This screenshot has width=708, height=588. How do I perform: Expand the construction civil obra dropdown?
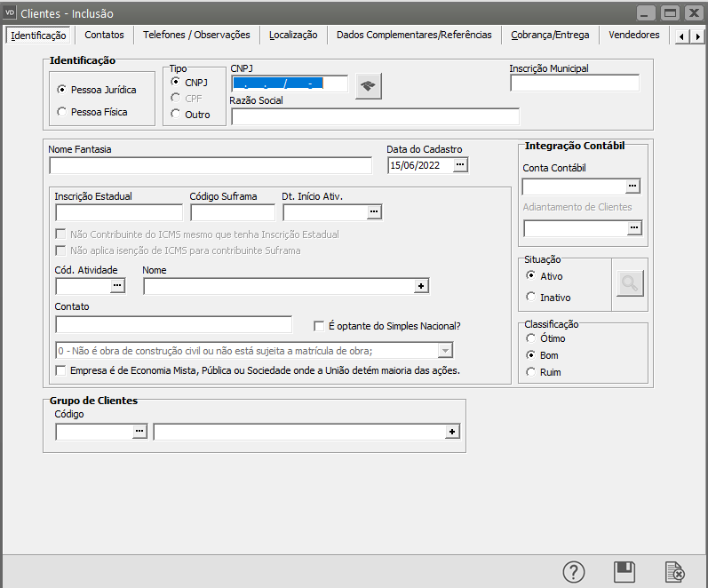(446, 350)
